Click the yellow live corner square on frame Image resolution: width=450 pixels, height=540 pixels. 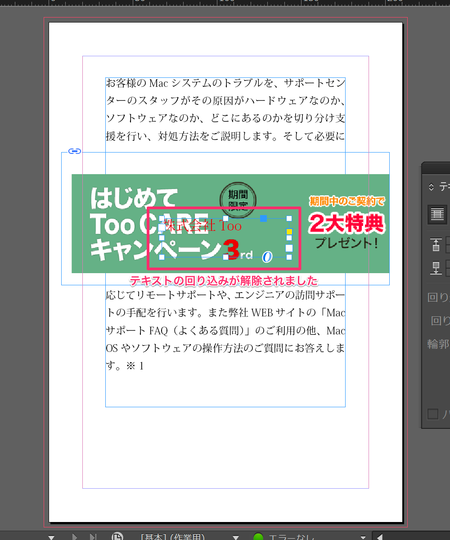289,231
